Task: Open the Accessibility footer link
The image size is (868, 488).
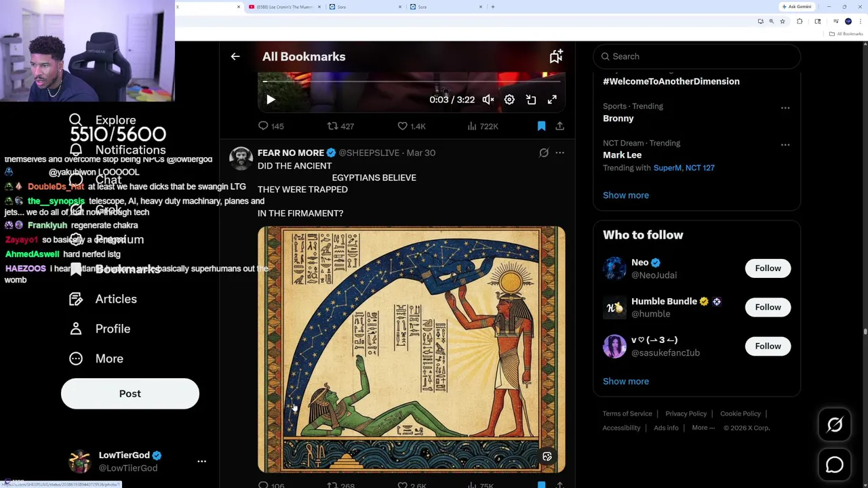Action: pos(621,428)
